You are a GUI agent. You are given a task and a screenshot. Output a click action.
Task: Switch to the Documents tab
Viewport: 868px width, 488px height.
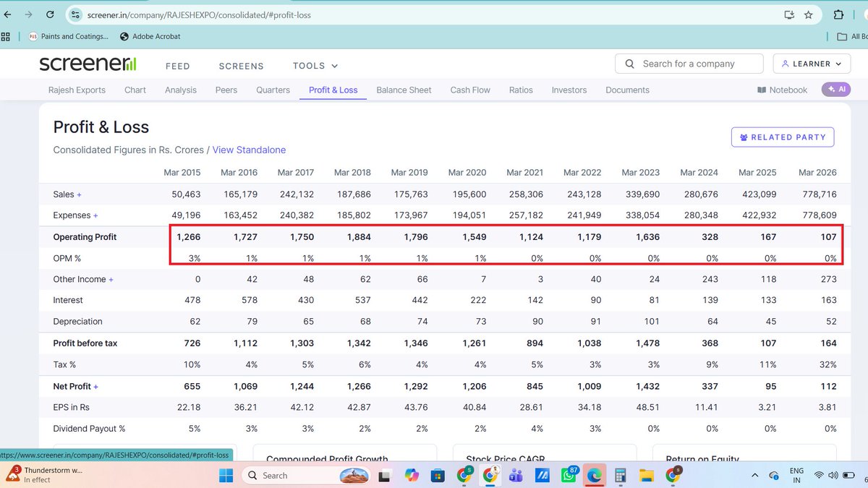(627, 90)
